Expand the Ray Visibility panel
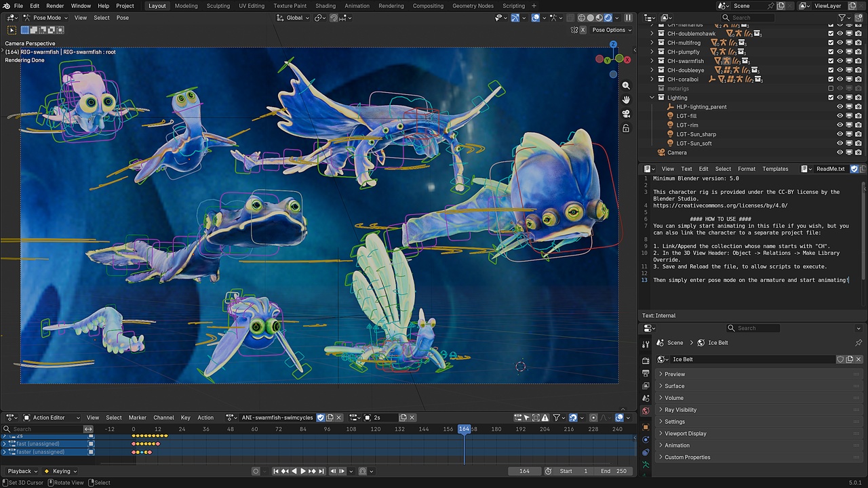 click(753, 409)
